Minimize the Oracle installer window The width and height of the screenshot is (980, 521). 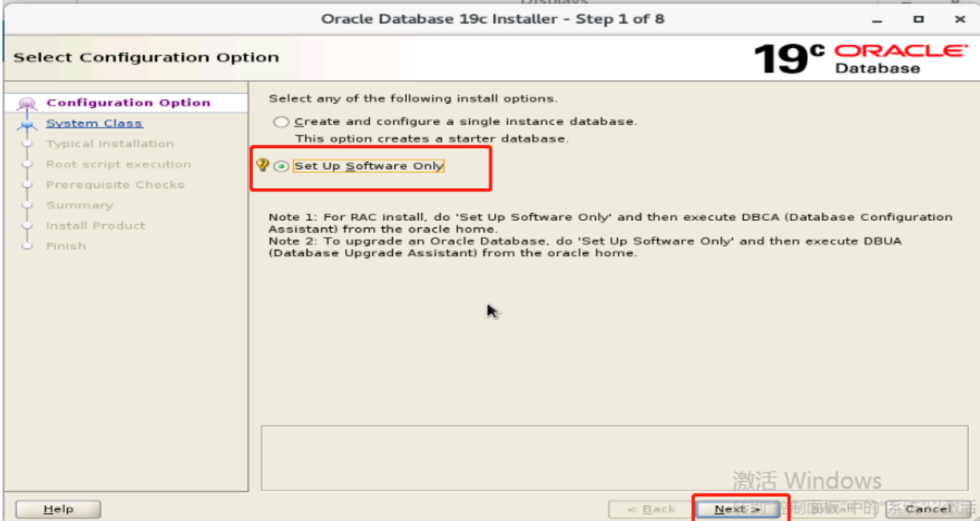tap(878, 18)
